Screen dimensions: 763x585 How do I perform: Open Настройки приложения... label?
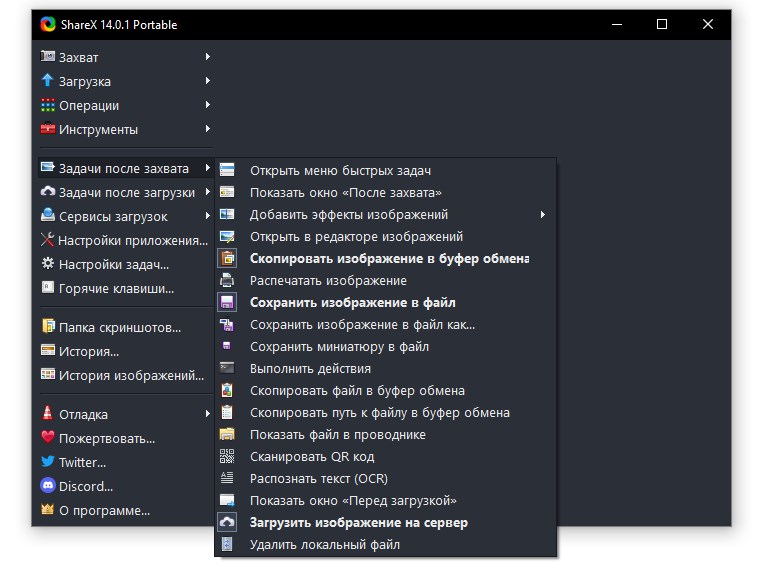(133, 240)
